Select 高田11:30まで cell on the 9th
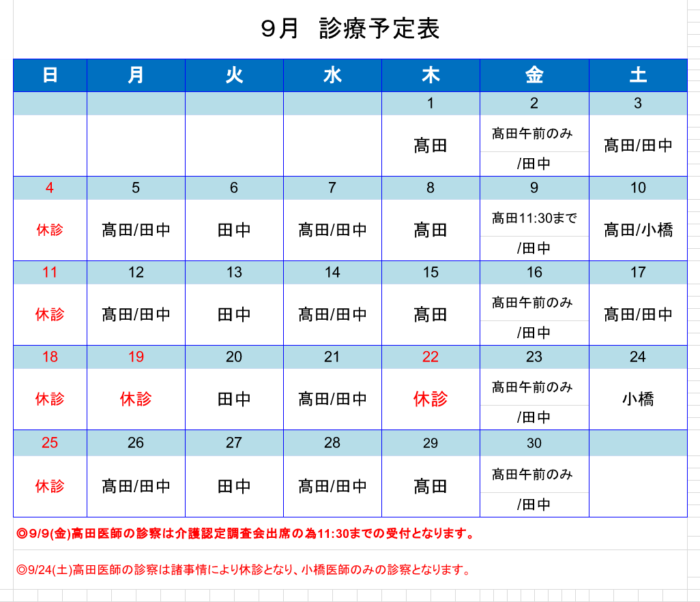This screenshot has height=602, width=700. point(534,218)
